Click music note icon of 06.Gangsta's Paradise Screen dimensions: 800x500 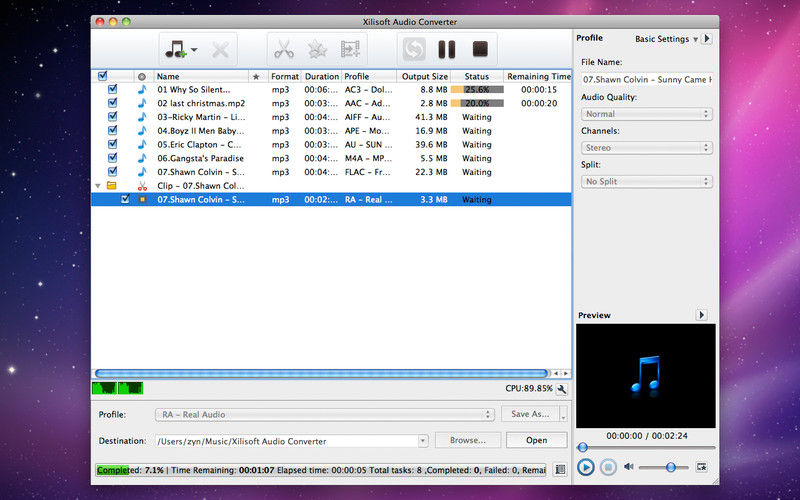(x=142, y=158)
